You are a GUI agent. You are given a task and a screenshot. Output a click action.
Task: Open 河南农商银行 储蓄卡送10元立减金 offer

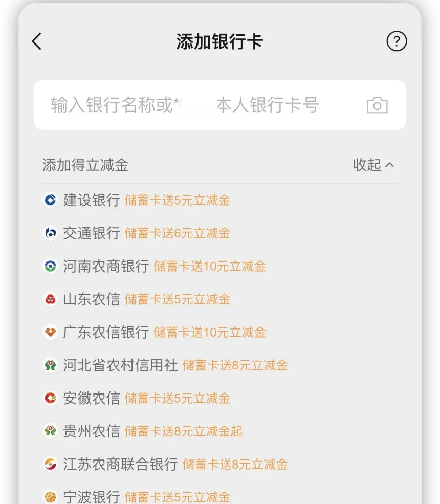pyautogui.click(x=210, y=266)
